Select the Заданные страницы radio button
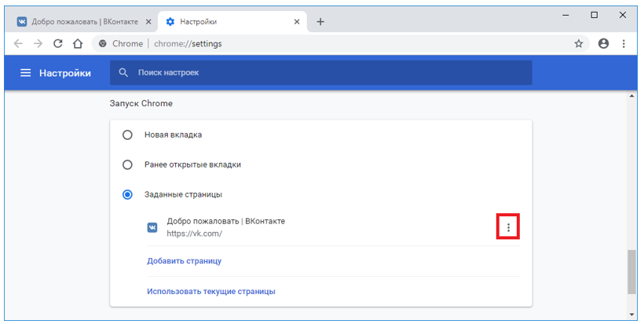Image resolution: width=644 pixels, height=324 pixels. (x=127, y=194)
